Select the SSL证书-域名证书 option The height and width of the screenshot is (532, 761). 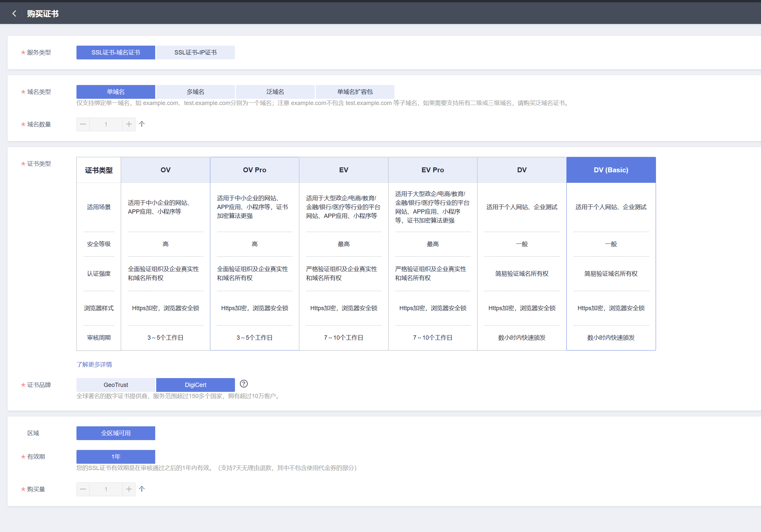(x=116, y=53)
